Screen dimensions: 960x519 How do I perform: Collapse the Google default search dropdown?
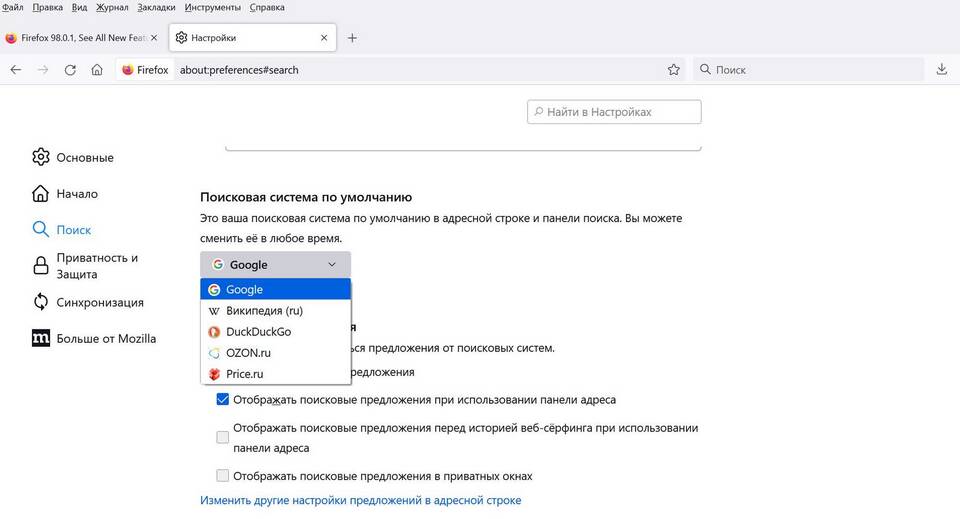[275, 265]
